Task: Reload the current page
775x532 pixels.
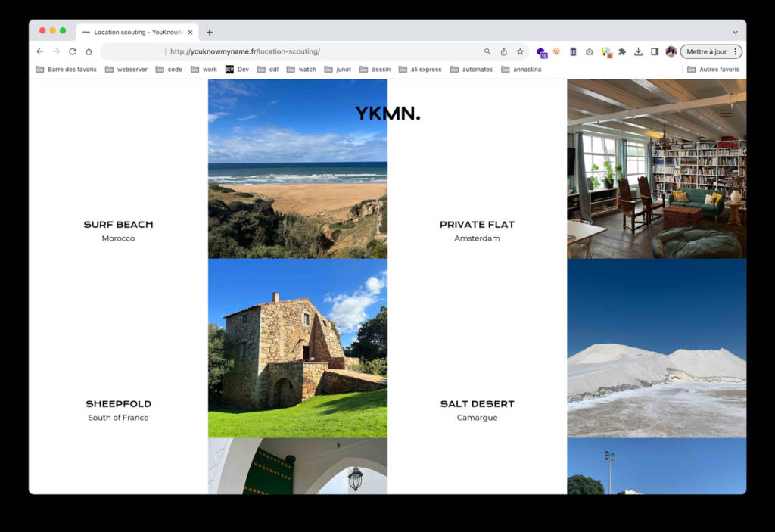Action: click(73, 51)
